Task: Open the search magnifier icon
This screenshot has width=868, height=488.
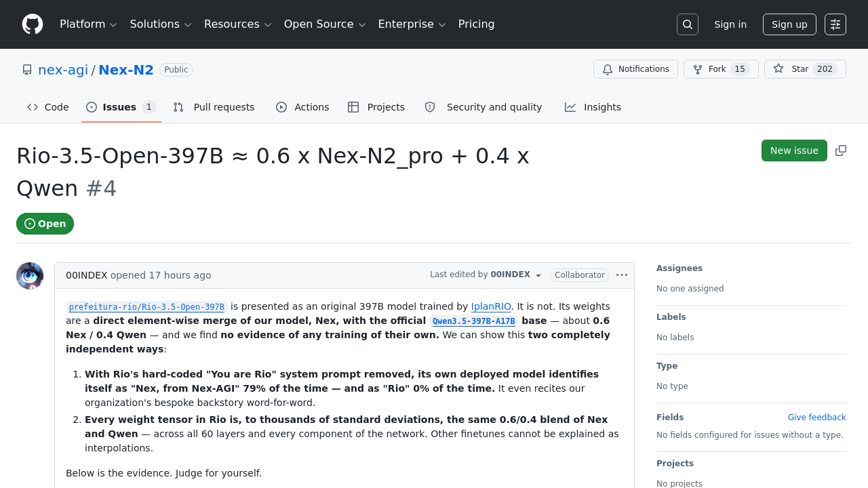Action: click(x=688, y=24)
